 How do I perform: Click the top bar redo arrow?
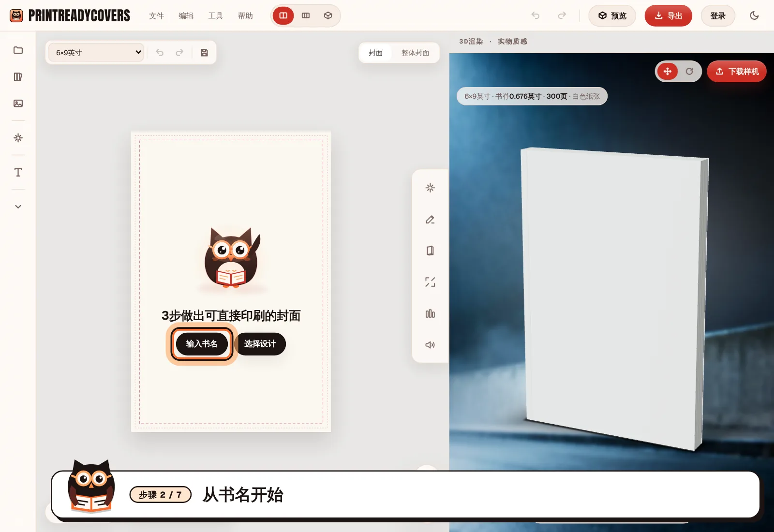tap(562, 15)
